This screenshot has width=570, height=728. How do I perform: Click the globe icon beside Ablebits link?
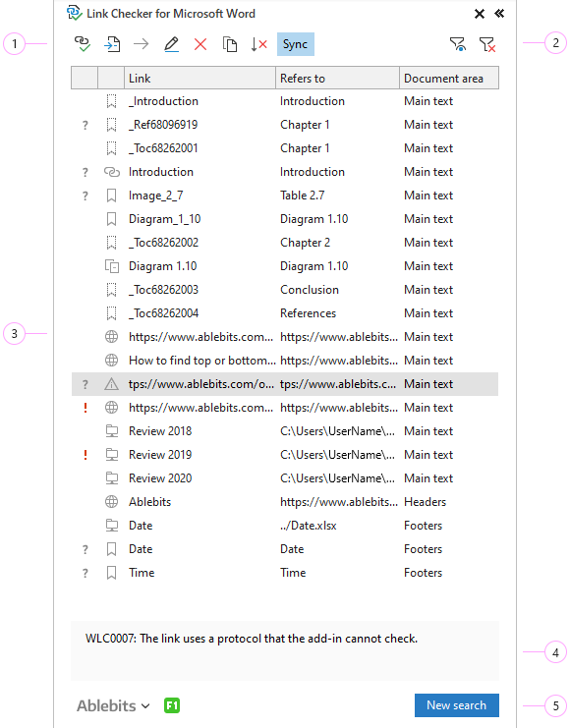[x=111, y=502]
